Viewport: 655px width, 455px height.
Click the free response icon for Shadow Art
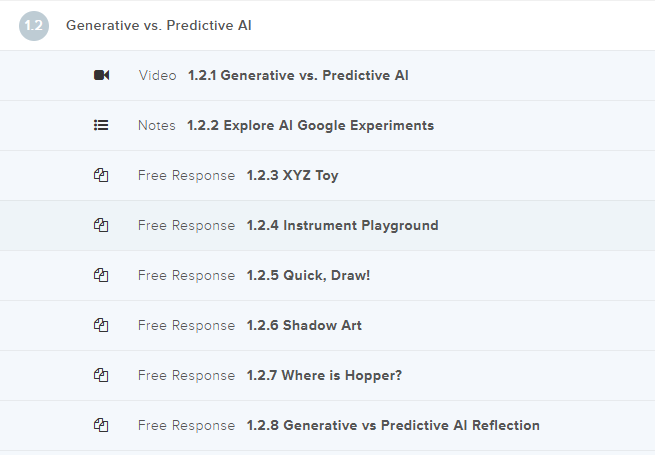point(101,325)
